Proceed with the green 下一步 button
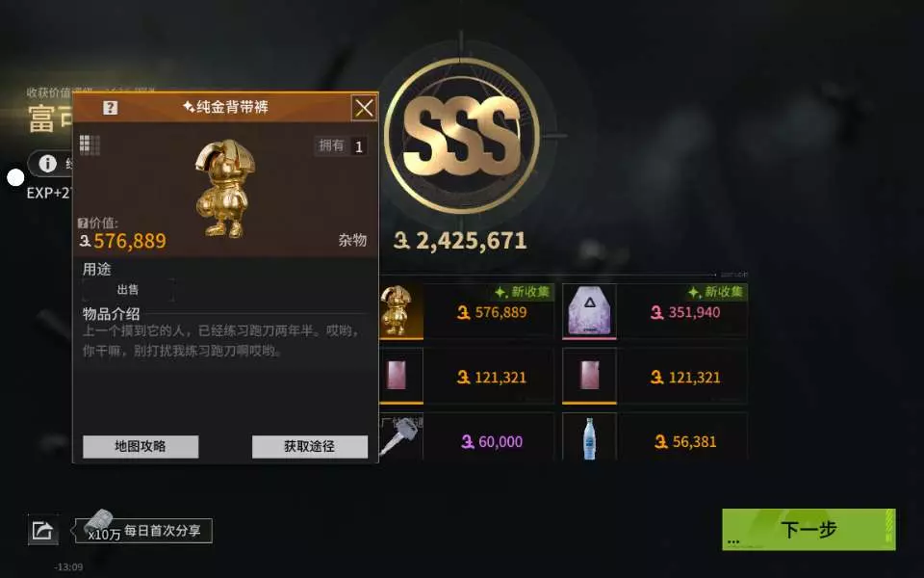Viewport: 924px width, 578px height. coord(808,530)
